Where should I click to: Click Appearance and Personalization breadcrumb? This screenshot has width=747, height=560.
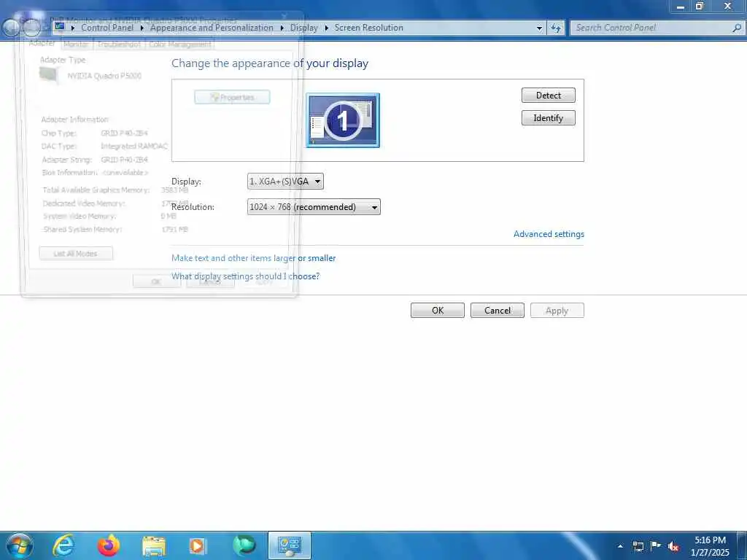[x=212, y=28]
